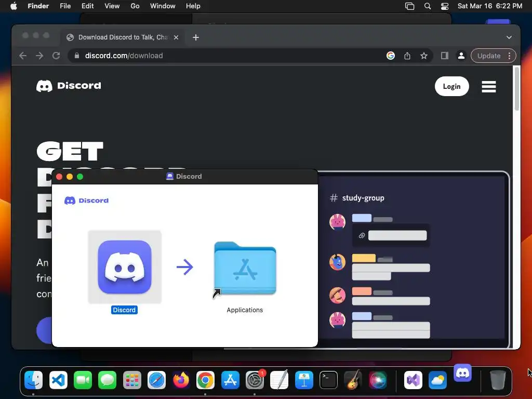Open Google Chrome in dock
The width and height of the screenshot is (532, 399).
click(205, 380)
